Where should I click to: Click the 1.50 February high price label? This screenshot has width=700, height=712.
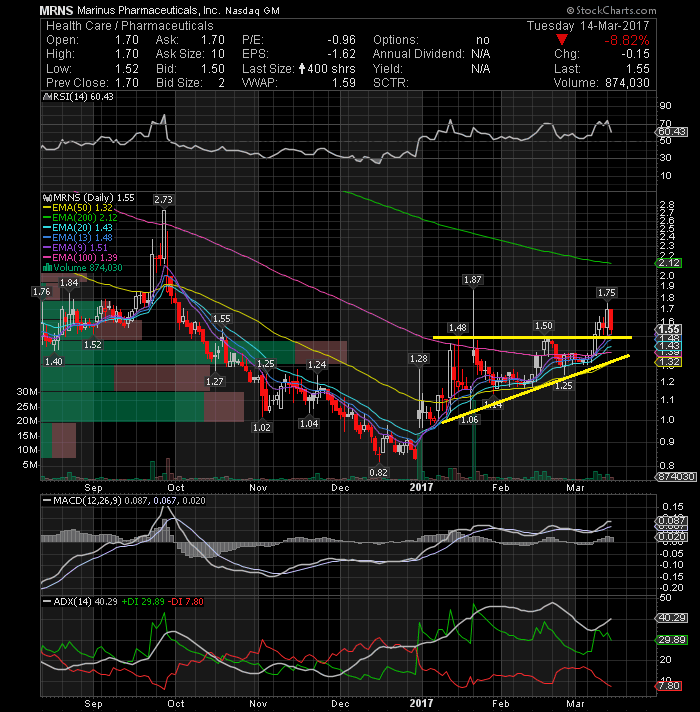click(544, 326)
